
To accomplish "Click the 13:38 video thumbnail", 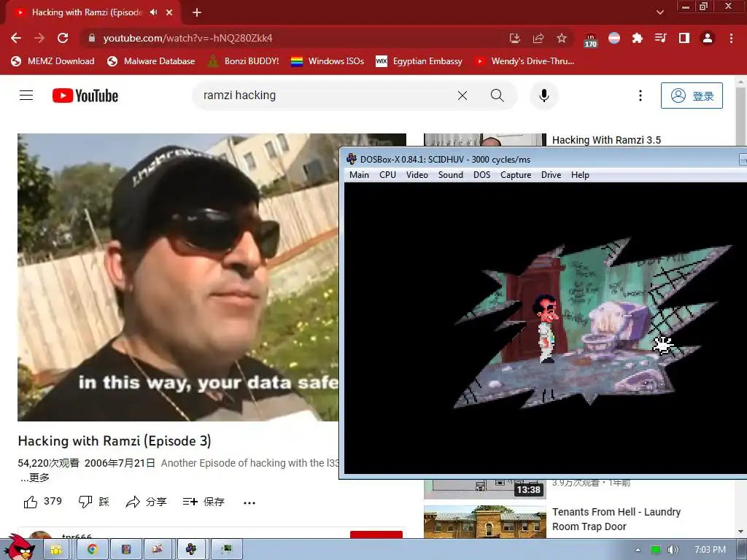I will click(x=485, y=489).
